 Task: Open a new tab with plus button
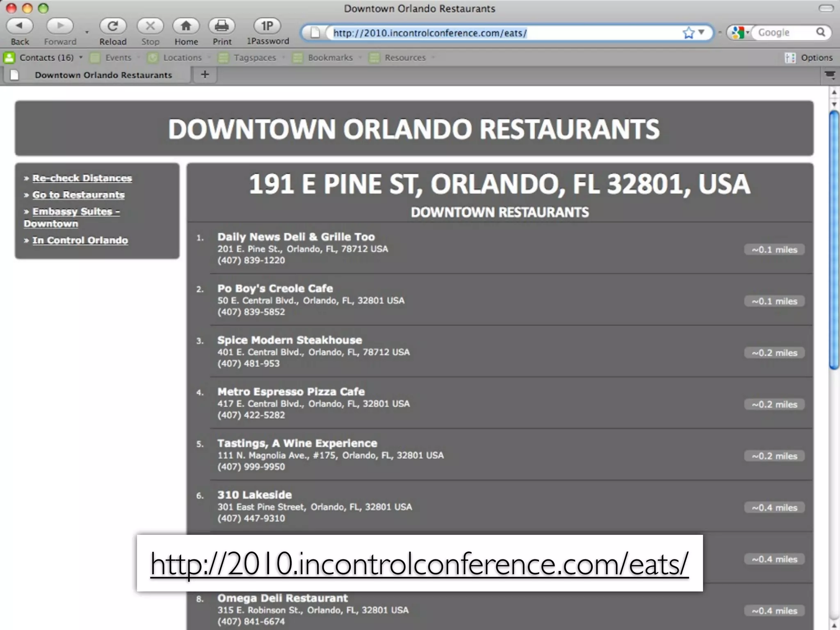point(205,75)
